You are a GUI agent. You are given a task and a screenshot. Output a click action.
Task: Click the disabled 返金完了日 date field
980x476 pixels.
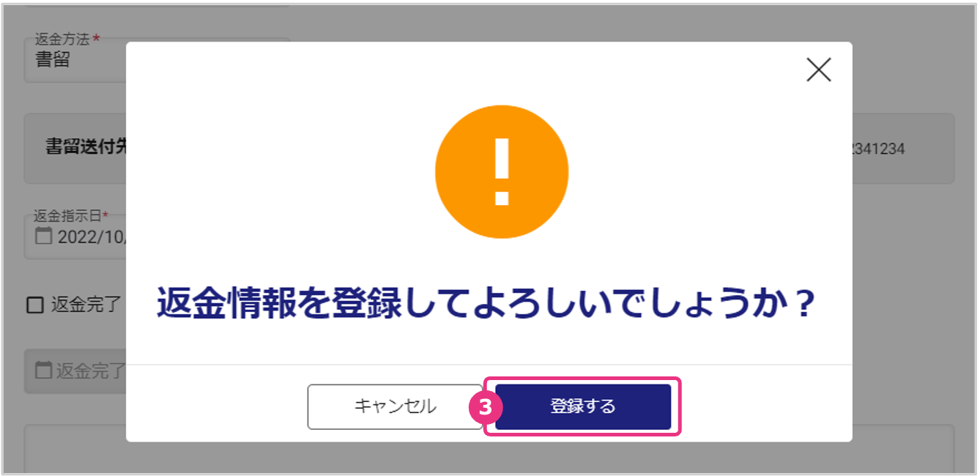coord(75,371)
